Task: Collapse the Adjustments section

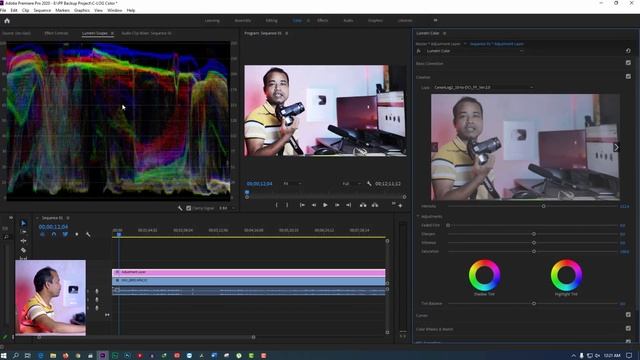Action: click(418, 216)
